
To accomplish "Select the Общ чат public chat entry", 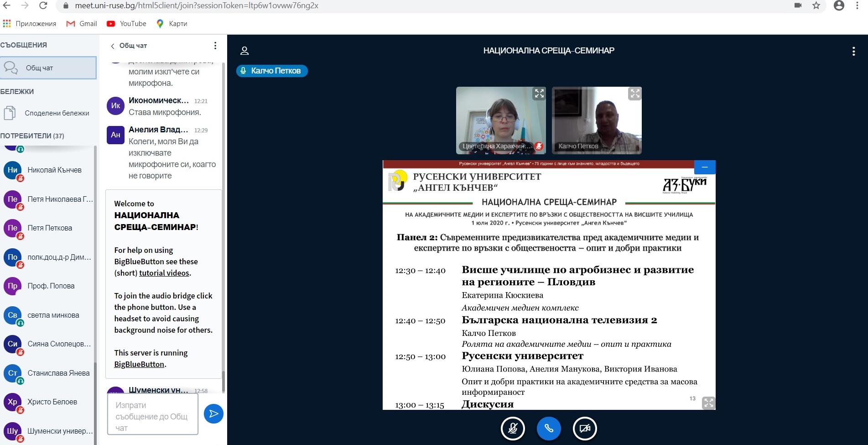I will pos(48,68).
